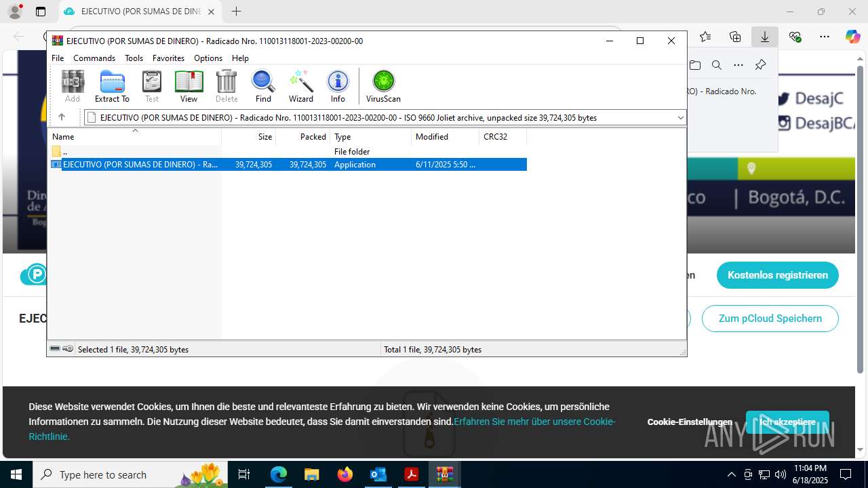This screenshot has width=868, height=488.
Task: Open more options in downloads panel
Action: pyautogui.click(x=738, y=65)
